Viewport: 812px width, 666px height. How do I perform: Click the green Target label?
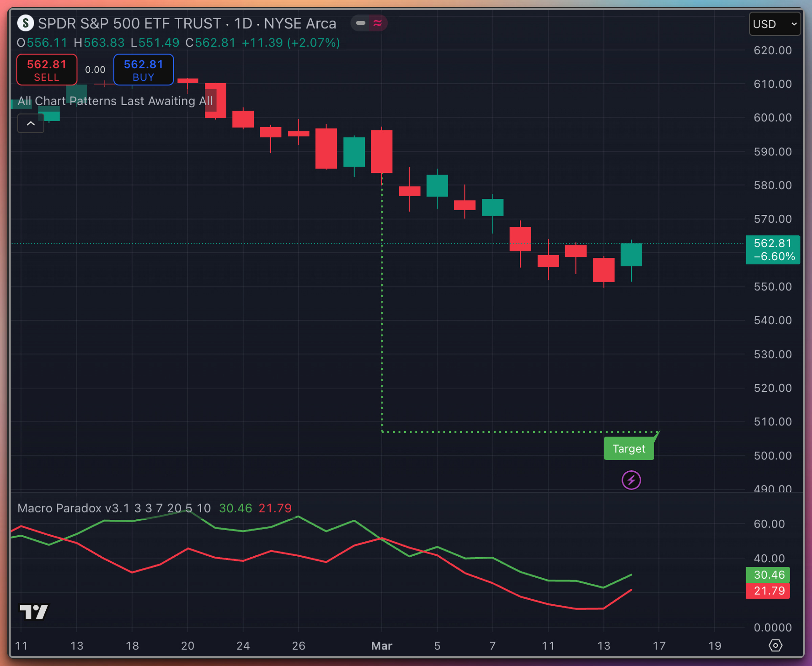[629, 449]
